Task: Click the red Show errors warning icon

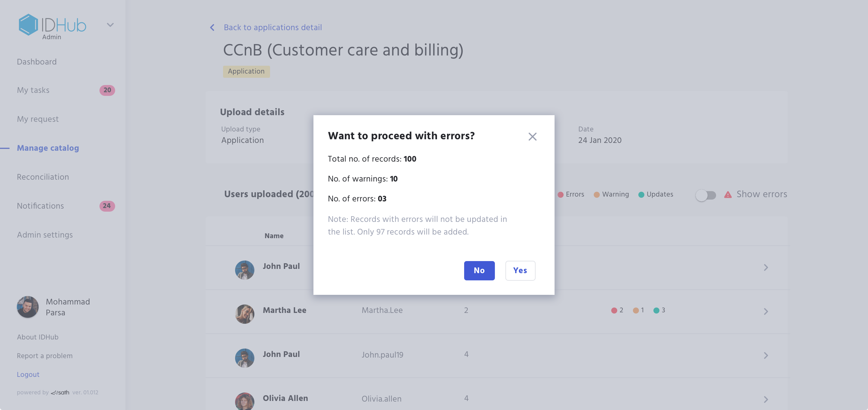Action: 728,194
